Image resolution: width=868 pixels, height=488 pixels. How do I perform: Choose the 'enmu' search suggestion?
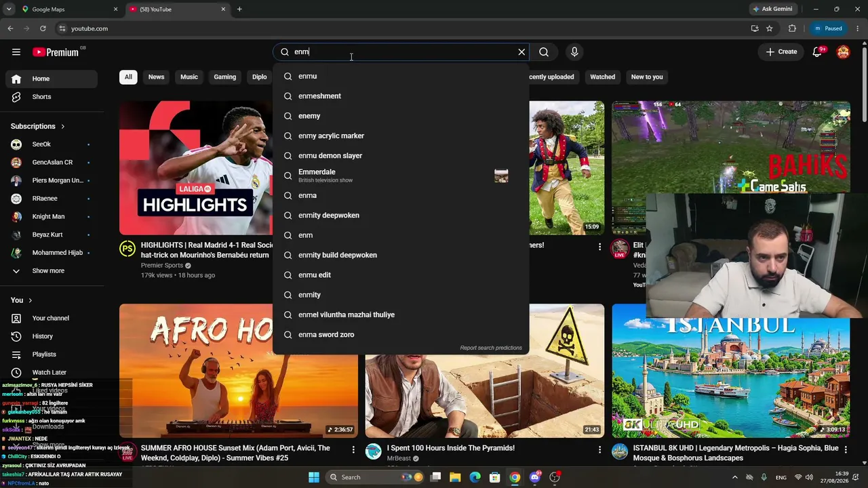(401, 77)
